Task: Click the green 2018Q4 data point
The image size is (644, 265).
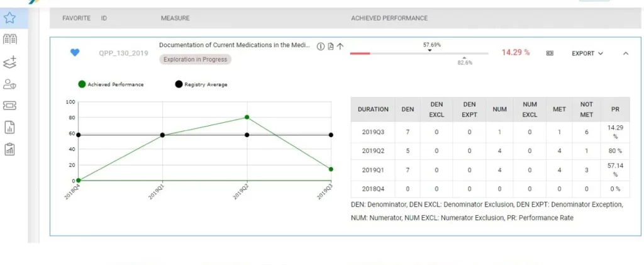Action: point(79,180)
